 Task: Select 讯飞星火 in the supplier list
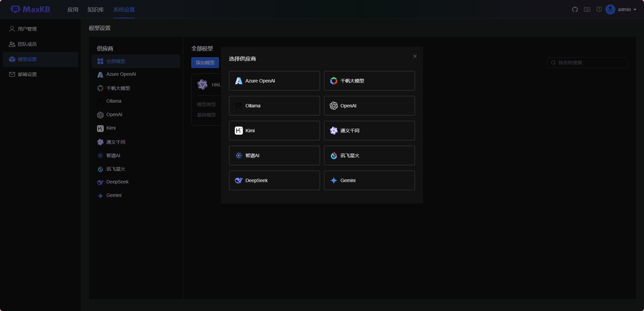[x=116, y=169]
